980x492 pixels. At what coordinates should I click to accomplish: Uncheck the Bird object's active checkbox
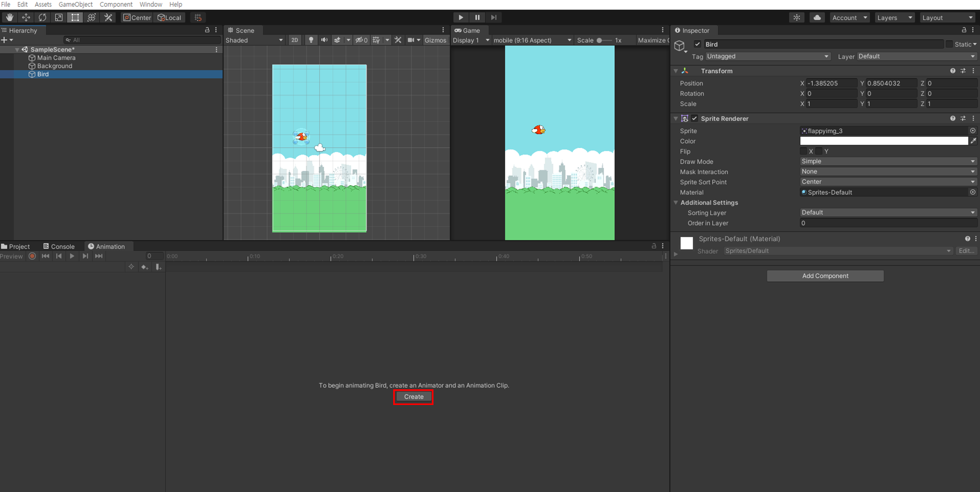tap(697, 44)
